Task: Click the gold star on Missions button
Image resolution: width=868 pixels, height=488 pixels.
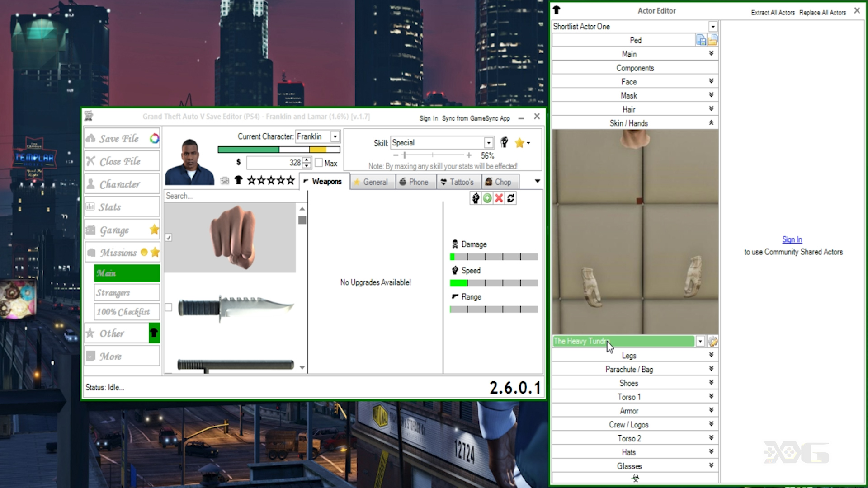Action: 155,252
